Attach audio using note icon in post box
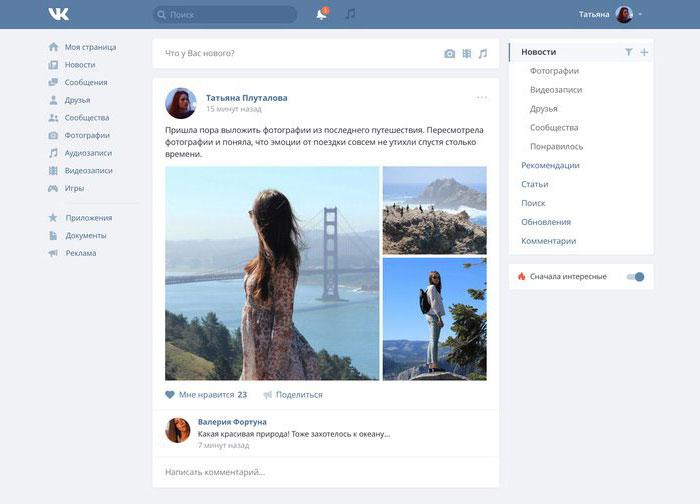 483,53
